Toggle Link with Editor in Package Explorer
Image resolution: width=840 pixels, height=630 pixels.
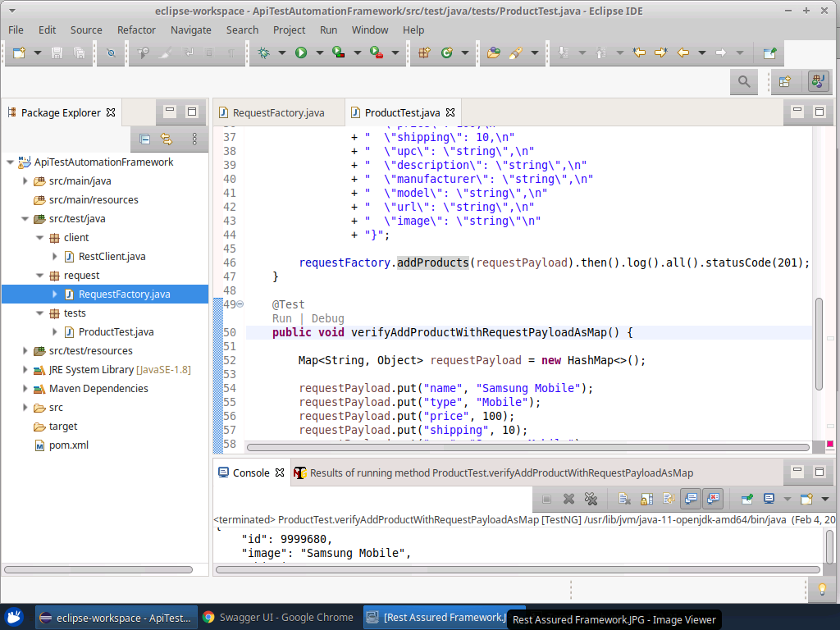(x=167, y=139)
